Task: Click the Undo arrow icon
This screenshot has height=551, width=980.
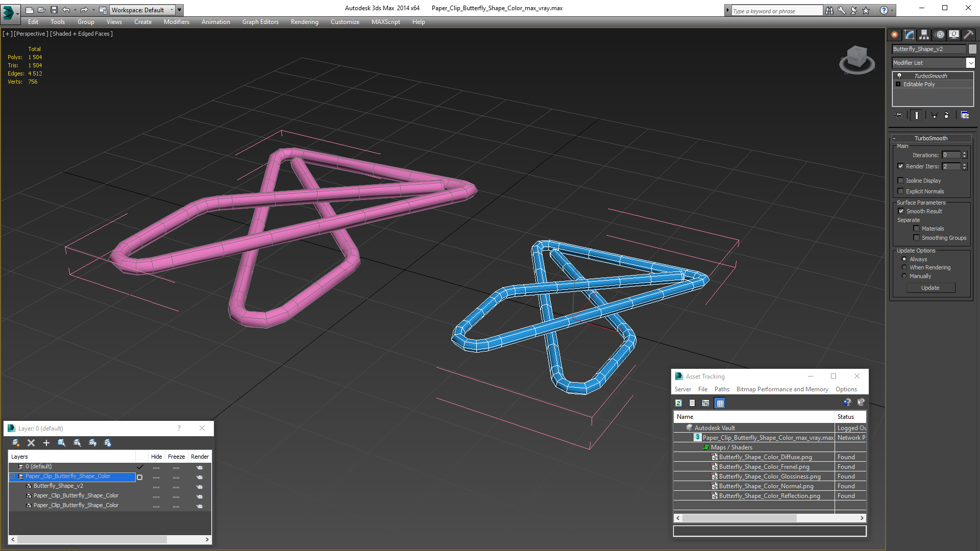Action: (66, 10)
